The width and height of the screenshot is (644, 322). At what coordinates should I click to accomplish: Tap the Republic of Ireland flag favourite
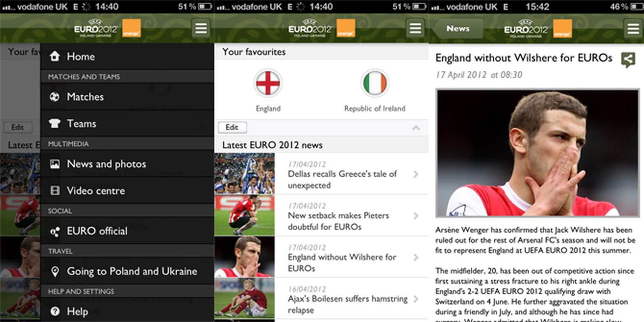pyautogui.click(x=375, y=83)
